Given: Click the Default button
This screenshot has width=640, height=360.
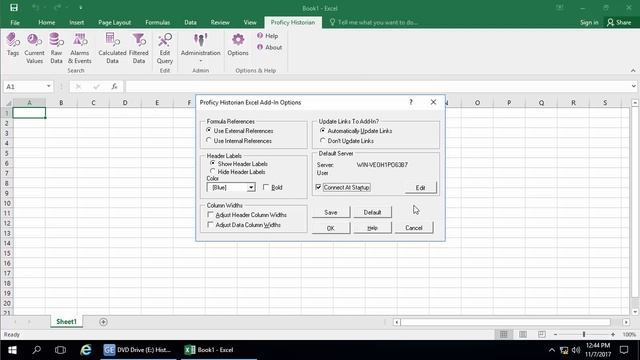Looking at the screenshot, I should [x=372, y=212].
